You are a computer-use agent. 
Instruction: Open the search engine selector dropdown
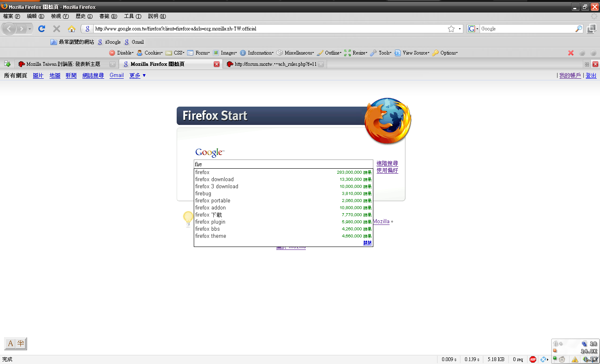pyautogui.click(x=473, y=29)
